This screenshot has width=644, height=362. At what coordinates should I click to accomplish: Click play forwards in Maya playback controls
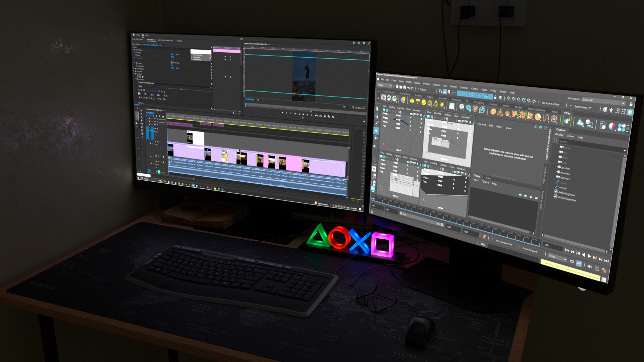pyautogui.click(x=589, y=256)
